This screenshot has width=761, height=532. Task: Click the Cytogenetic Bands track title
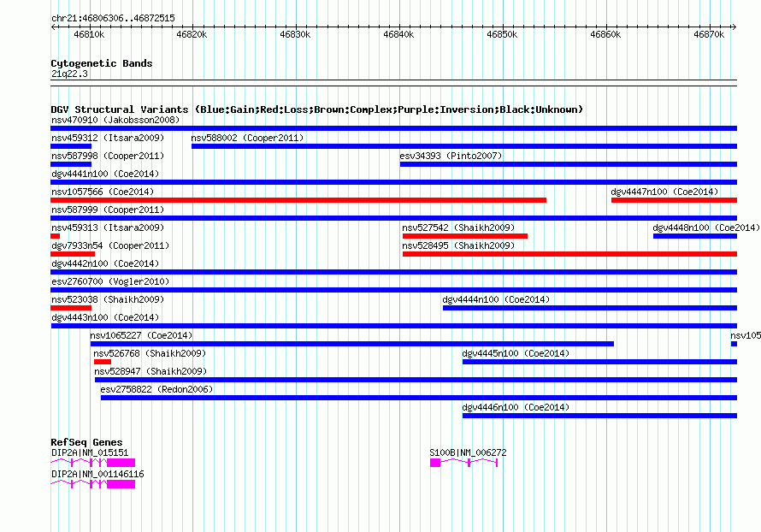(102, 63)
